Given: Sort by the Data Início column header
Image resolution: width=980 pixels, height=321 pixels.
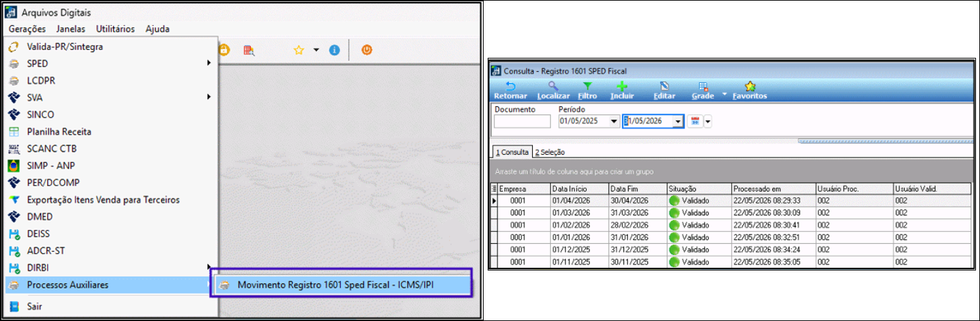Looking at the screenshot, I should (579, 189).
